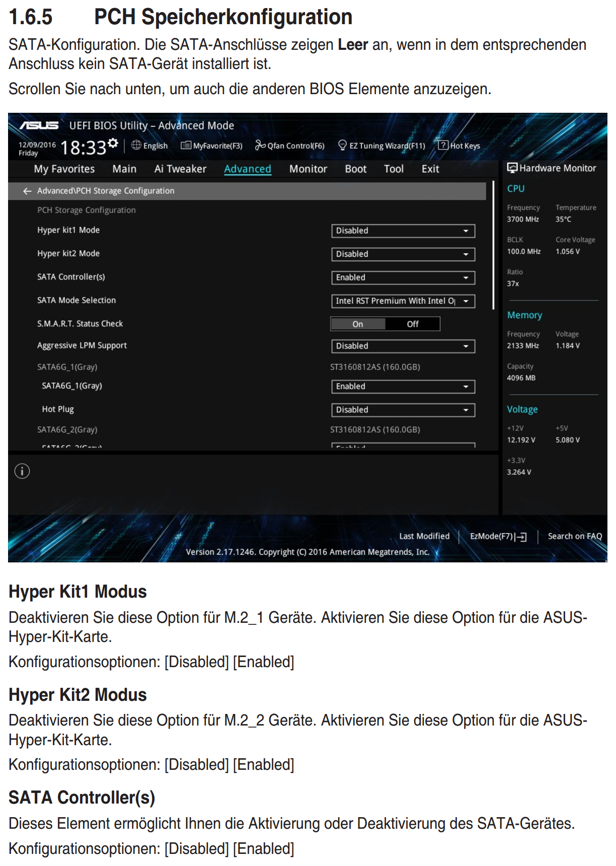
Task: Select Aggressive LPM Support label
Action: [82, 345]
